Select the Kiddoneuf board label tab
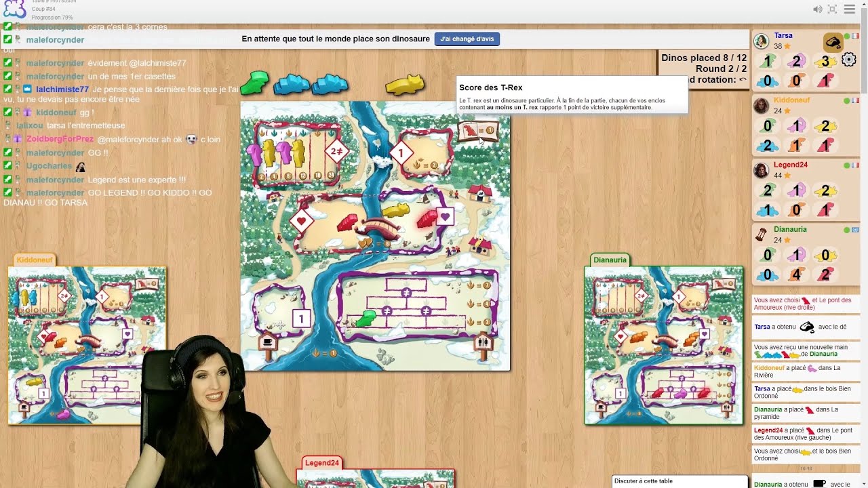This screenshot has width=868, height=488. click(35, 260)
